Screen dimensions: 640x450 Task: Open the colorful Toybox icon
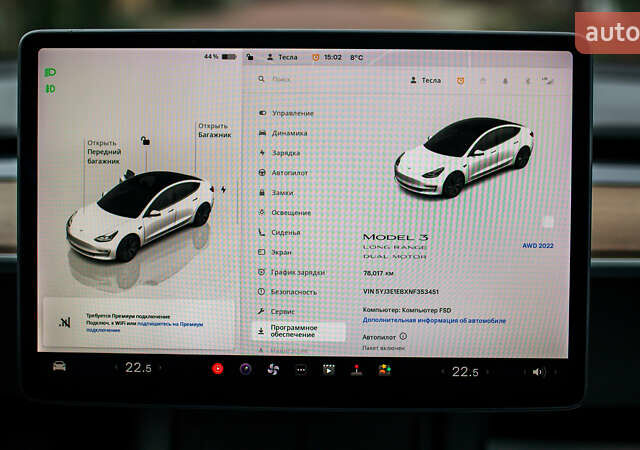[x=384, y=369]
